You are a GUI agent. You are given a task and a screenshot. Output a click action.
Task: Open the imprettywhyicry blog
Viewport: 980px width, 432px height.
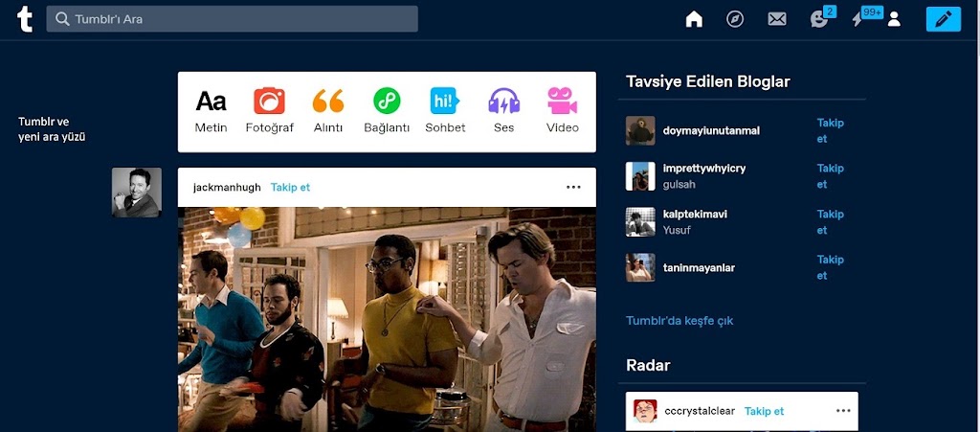click(x=703, y=169)
